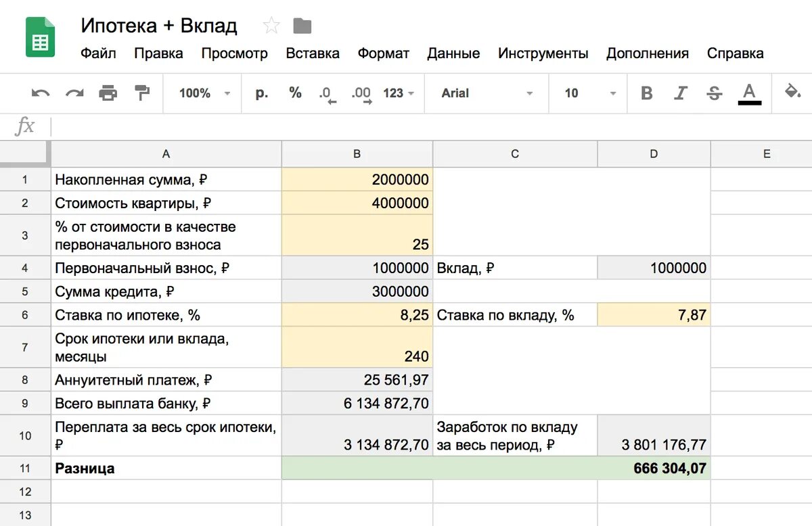812x526 pixels.
Task: Select column A header
Action: coord(166,154)
